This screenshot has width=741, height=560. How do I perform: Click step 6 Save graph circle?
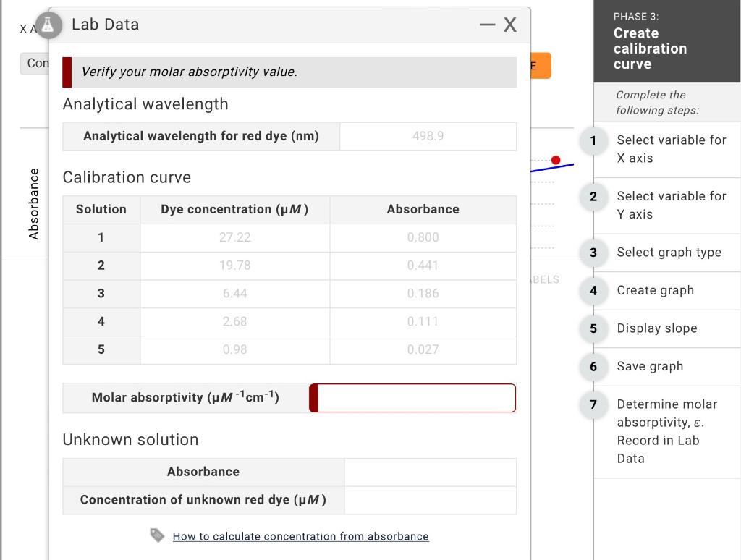tap(593, 367)
